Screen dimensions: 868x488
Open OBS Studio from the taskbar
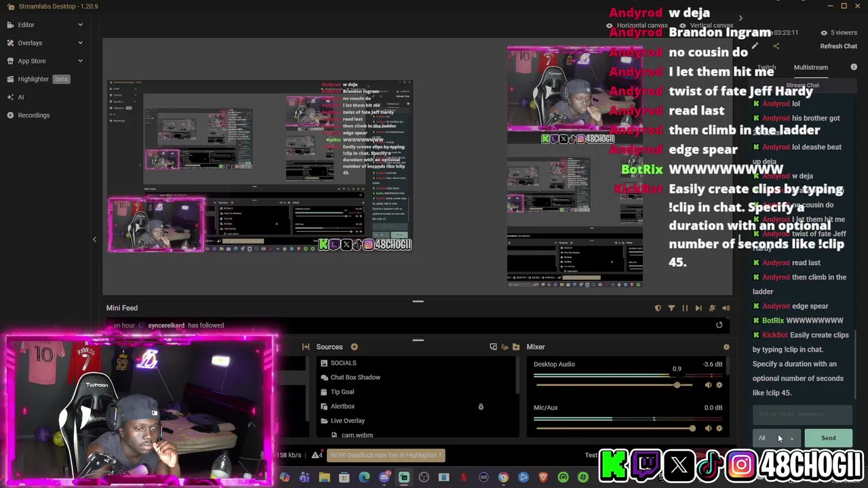tap(424, 478)
